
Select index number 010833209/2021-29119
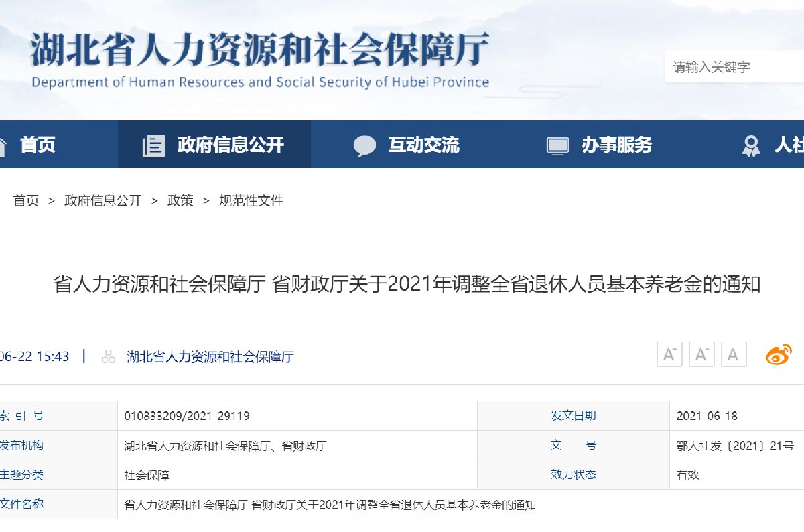[x=187, y=416]
